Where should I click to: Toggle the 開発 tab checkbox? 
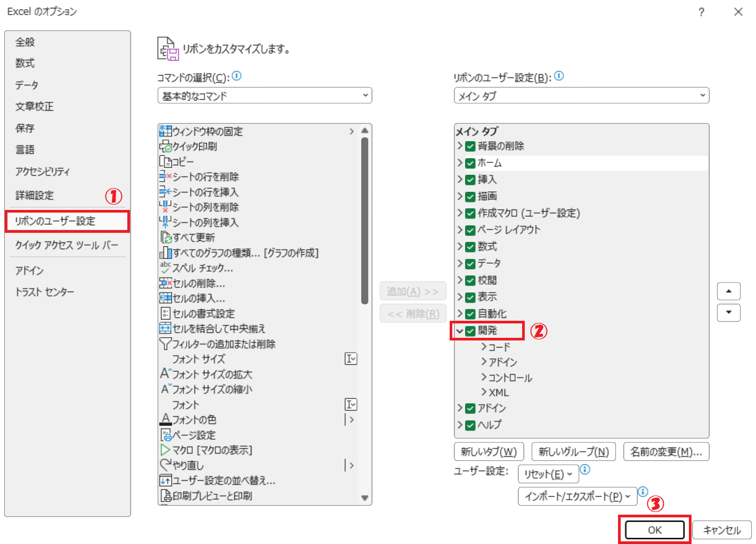coord(470,331)
